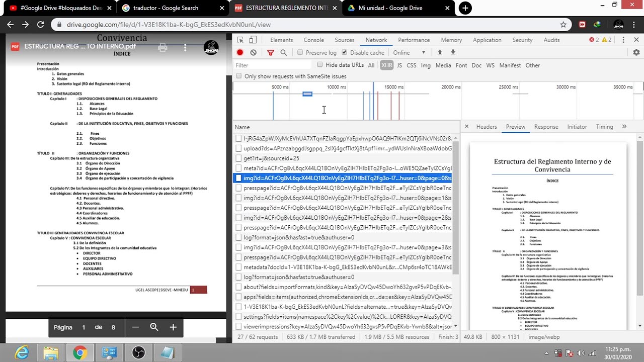The image size is (644, 362).
Task: Go back in browser history
Action: (x=11, y=24)
